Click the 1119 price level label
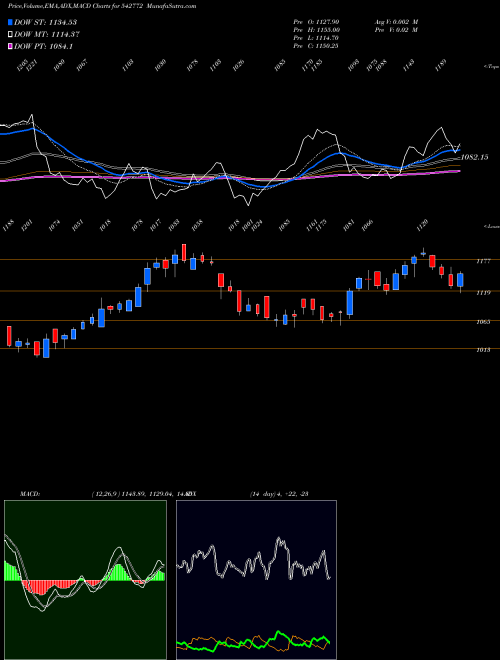Screen dimensions: 500x660 [483, 292]
